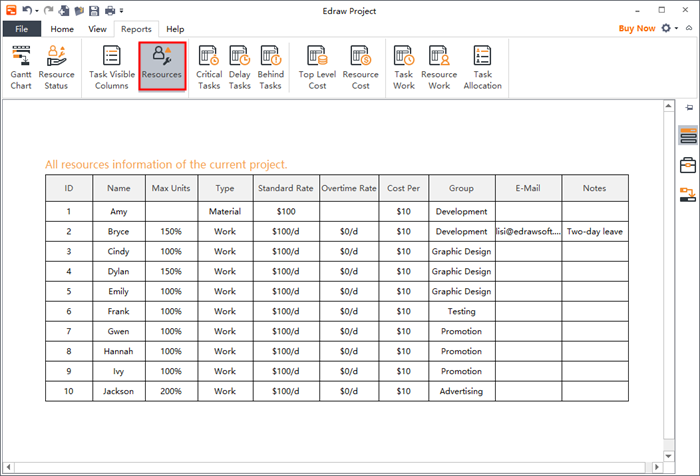This screenshot has height=476, width=700.
Task: Select the name cell 'Amy'
Action: click(119, 212)
